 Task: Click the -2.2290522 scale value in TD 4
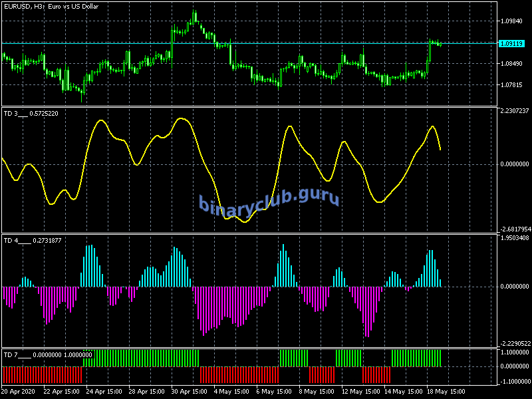514,344
